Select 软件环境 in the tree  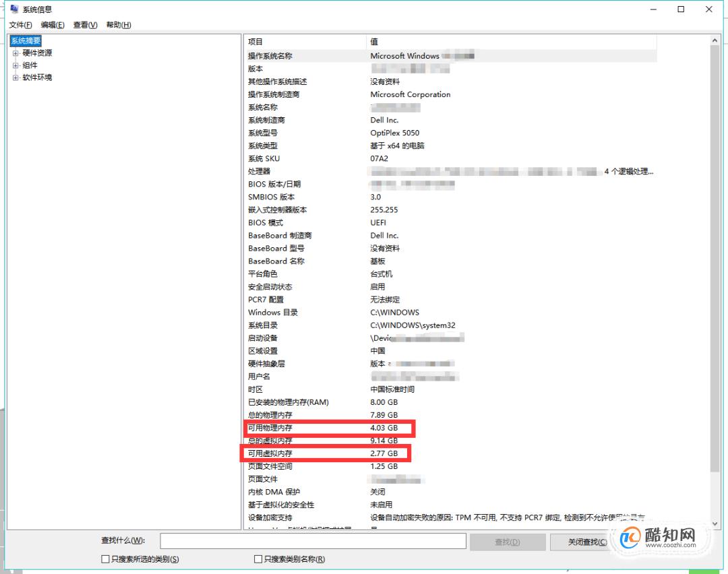[x=37, y=77]
